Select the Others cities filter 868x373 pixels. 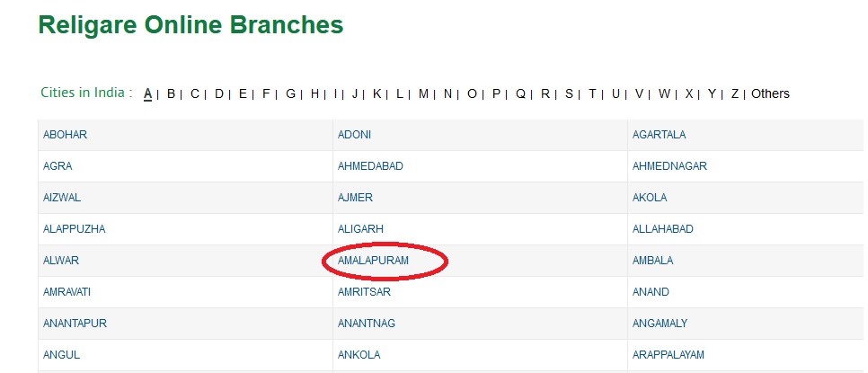[770, 93]
